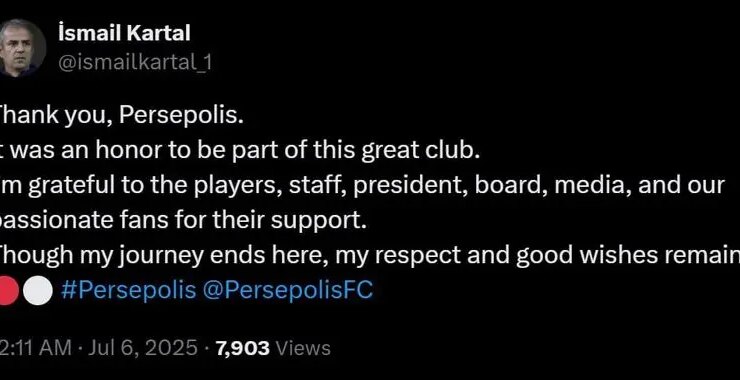Click the 2:11 AM timestamp
This screenshot has height=380, width=740.
(35, 348)
